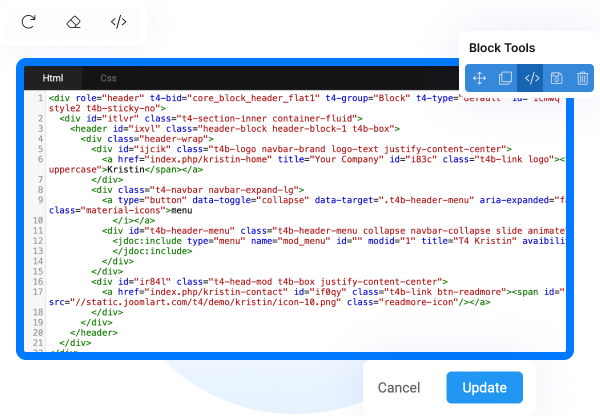The image size is (600, 416).
Task: Open code view icon in top toolbar
Action: click(119, 22)
